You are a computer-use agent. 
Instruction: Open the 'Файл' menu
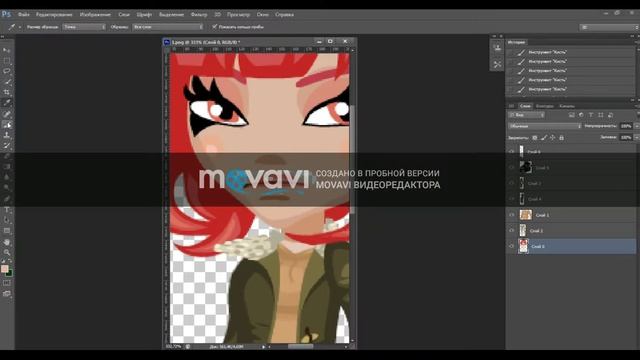point(23,14)
